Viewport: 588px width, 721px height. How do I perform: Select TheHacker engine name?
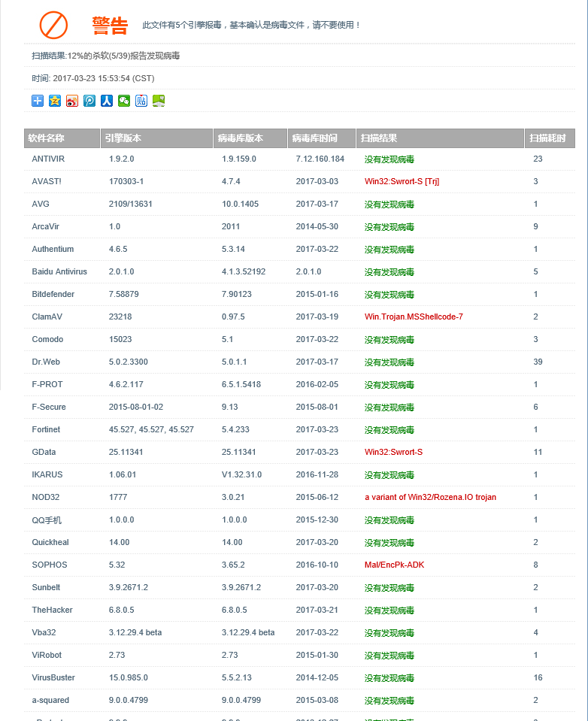(52, 609)
